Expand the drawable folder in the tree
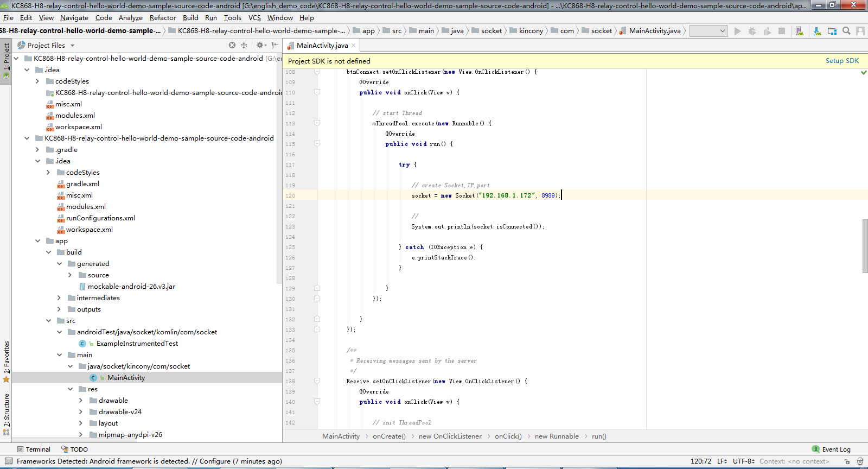This screenshot has height=469, width=868. 81,401
